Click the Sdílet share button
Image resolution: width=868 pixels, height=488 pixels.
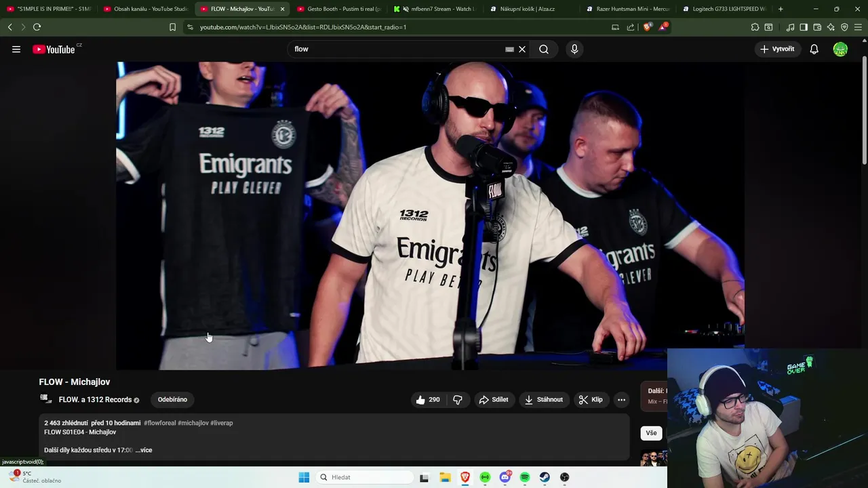(x=494, y=400)
